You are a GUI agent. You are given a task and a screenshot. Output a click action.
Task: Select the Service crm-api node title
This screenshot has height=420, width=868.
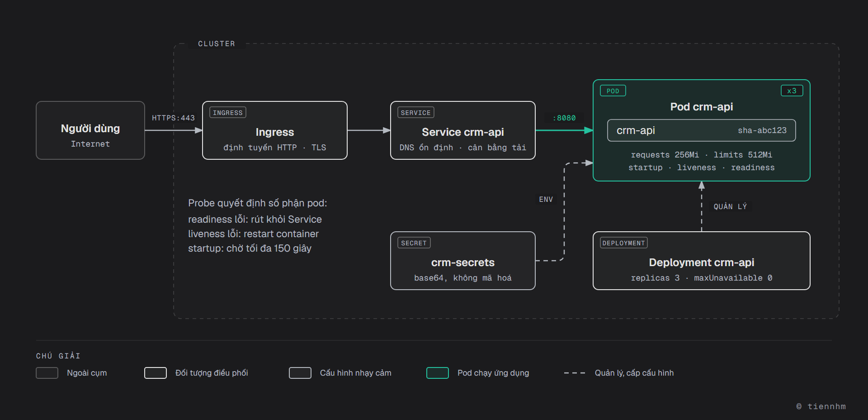(x=463, y=132)
